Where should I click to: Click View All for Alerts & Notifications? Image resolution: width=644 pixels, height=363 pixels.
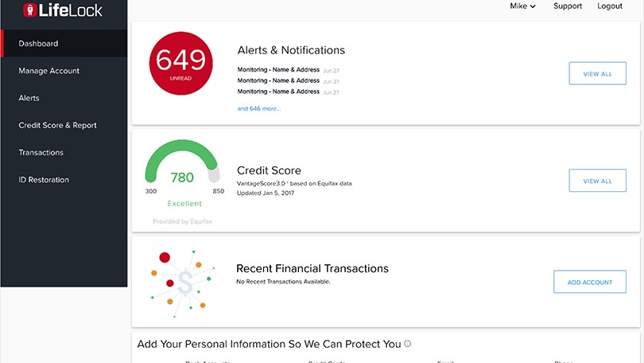598,73
